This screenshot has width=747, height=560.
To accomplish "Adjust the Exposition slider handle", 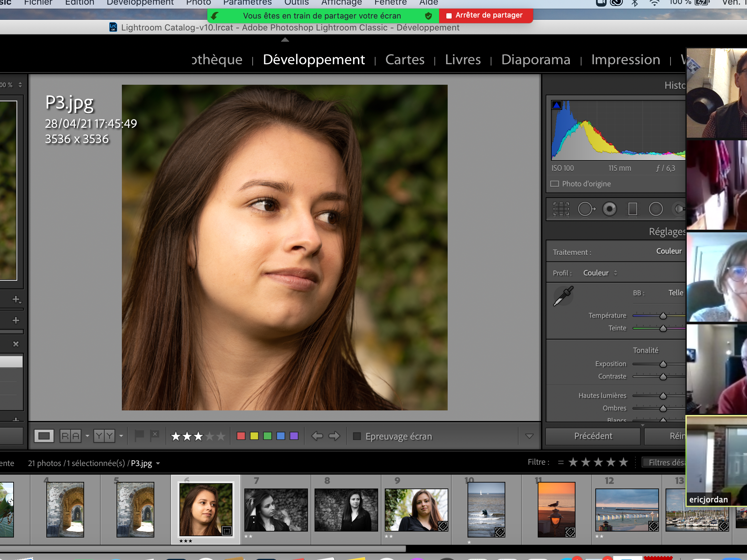I will (663, 364).
